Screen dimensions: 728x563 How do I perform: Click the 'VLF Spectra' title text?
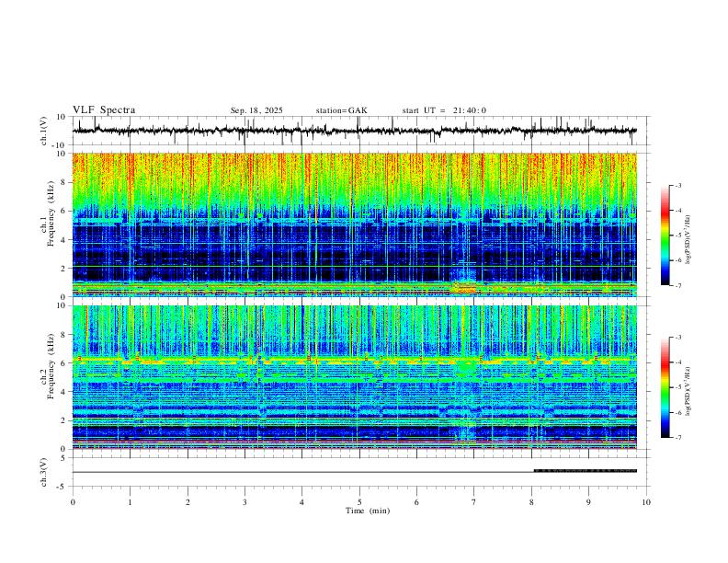tap(104, 110)
